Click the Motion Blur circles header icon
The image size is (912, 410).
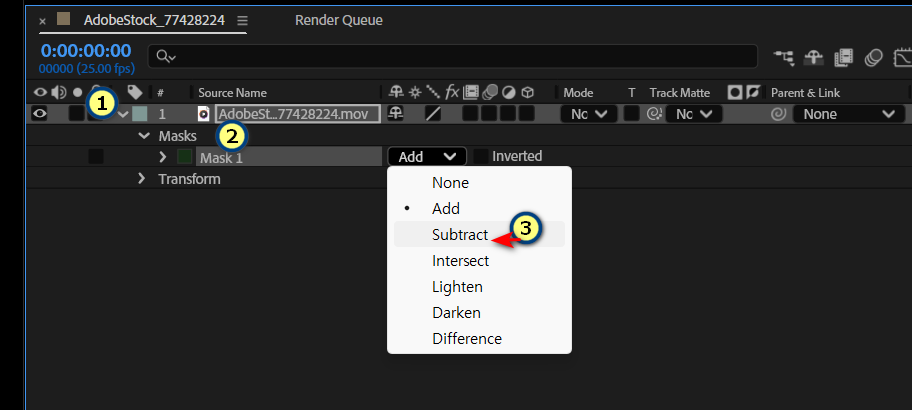point(490,92)
